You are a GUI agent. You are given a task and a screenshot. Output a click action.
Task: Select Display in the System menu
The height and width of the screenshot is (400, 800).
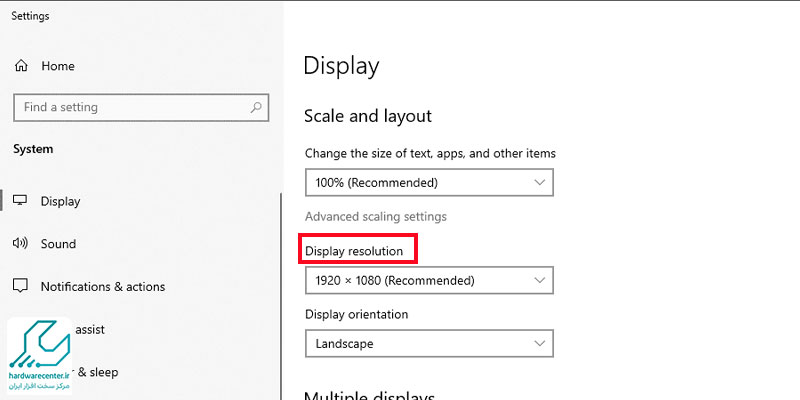pos(60,201)
